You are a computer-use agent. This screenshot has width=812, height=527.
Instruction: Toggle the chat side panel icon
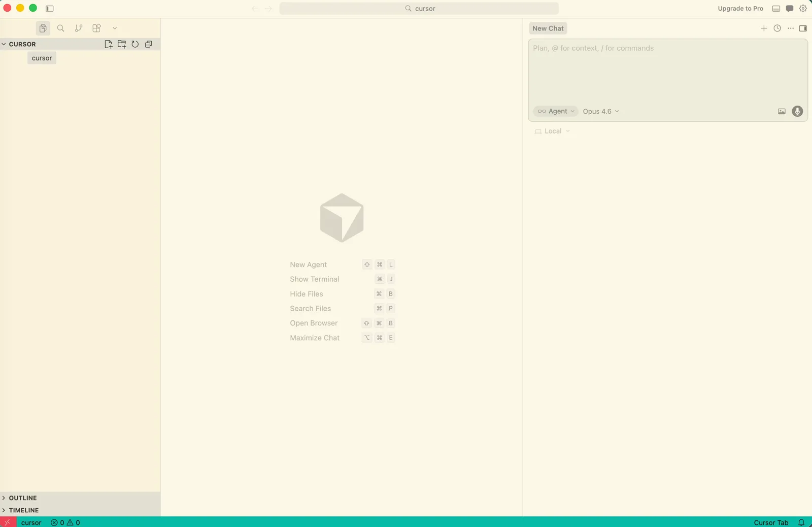tap(803, 28)
